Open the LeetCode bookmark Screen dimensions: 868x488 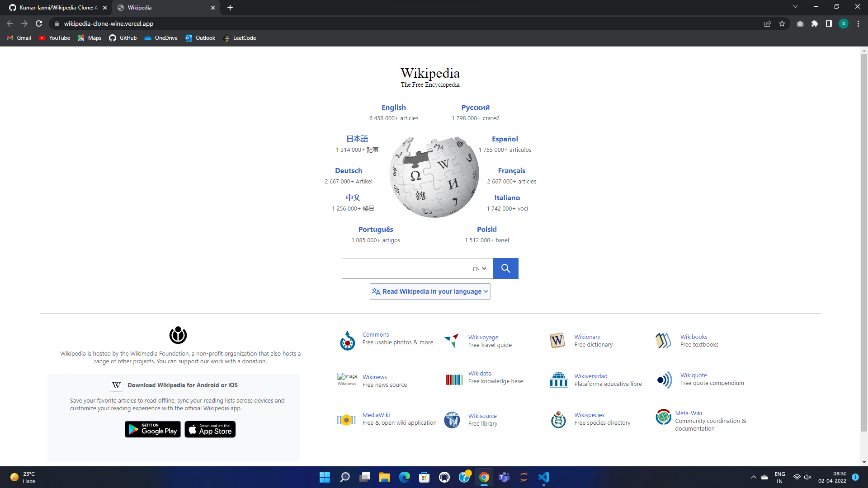tap(240, 38)
